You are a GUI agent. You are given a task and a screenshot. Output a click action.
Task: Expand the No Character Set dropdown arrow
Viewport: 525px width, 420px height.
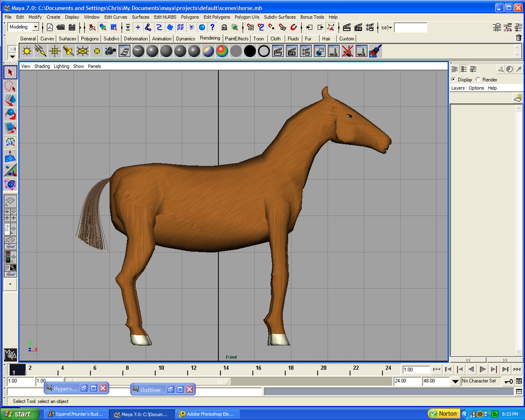tap(455, 381)
